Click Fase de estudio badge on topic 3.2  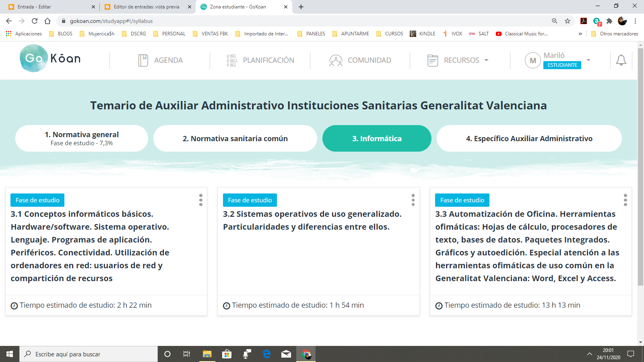point(250,200)
